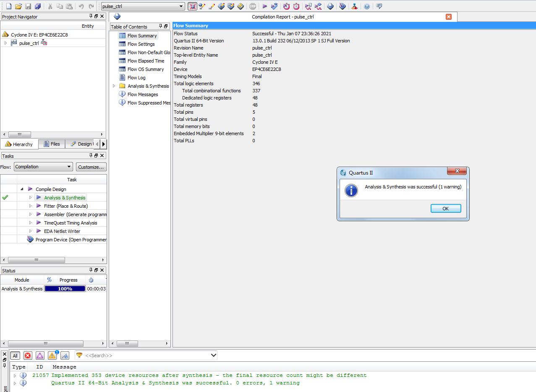This screenshot has width=536, height=392.
Task: Select the Hierarchy tab
Action: [x=19, y=144]
